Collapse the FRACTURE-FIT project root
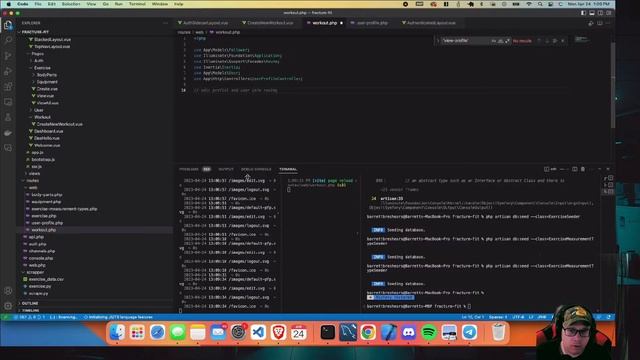Image resolution: width=640 pixels, height=360 pixels. coord(35,32)
